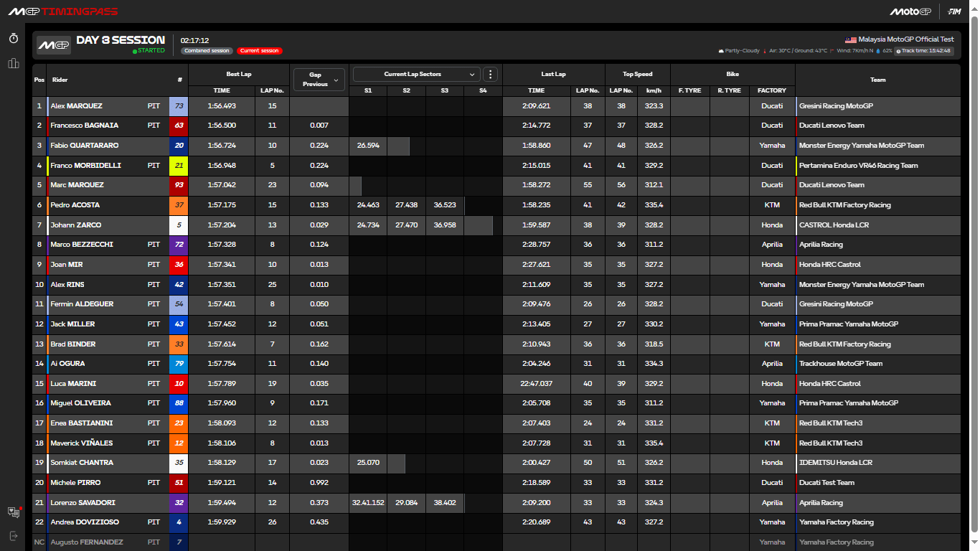Viewport: 980px width, 551px height.
Task: Click Luca Marini last lap 22:47.037
Action: click(x=536, y=384)
